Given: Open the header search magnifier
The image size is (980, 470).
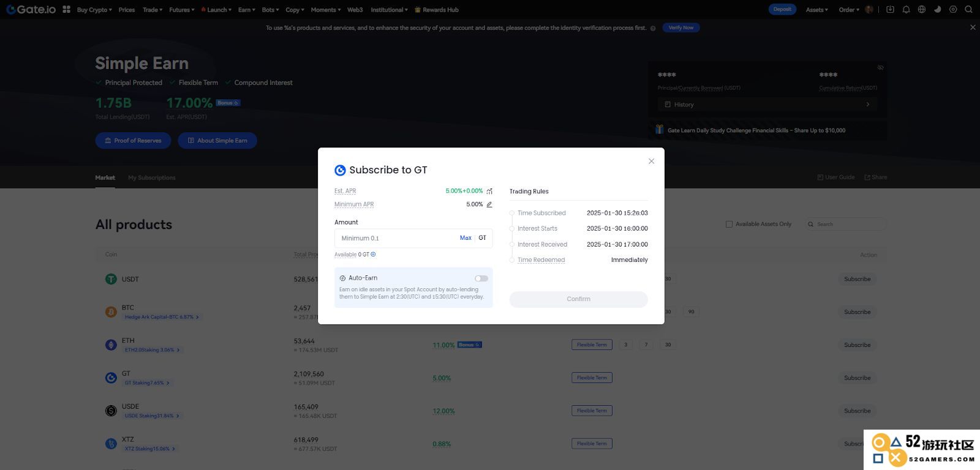Looking at the screenshot, I should tap(968, 9).
